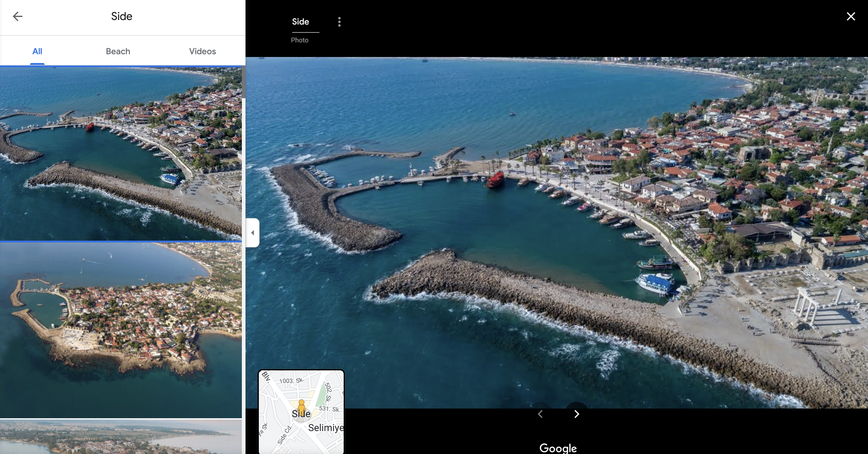The height and width of the screenshot is (454, 868).
Task: Click the main harbor photo
Action: (556, 232)
